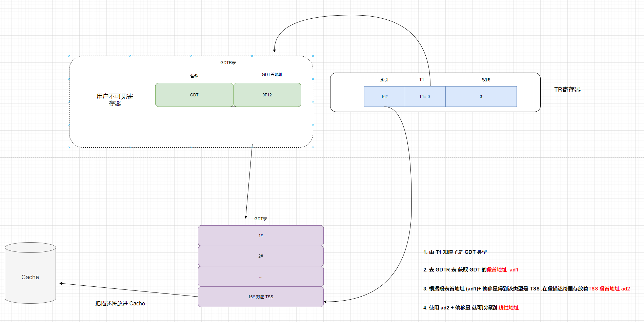The width and height of the screenshot is (644, 322).
Task: Select the T1= 0 blue cell
Action: point(425,97)
